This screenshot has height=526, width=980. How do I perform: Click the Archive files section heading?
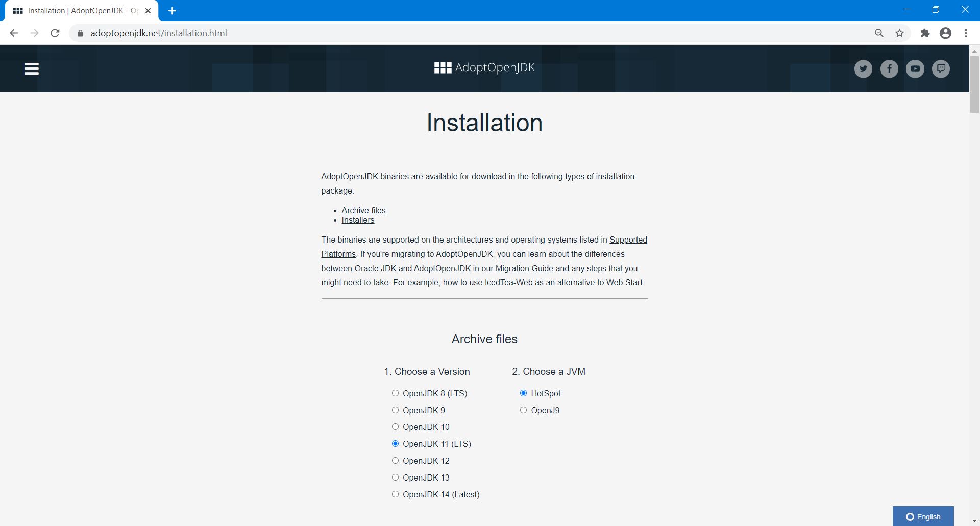pos(484,339)
